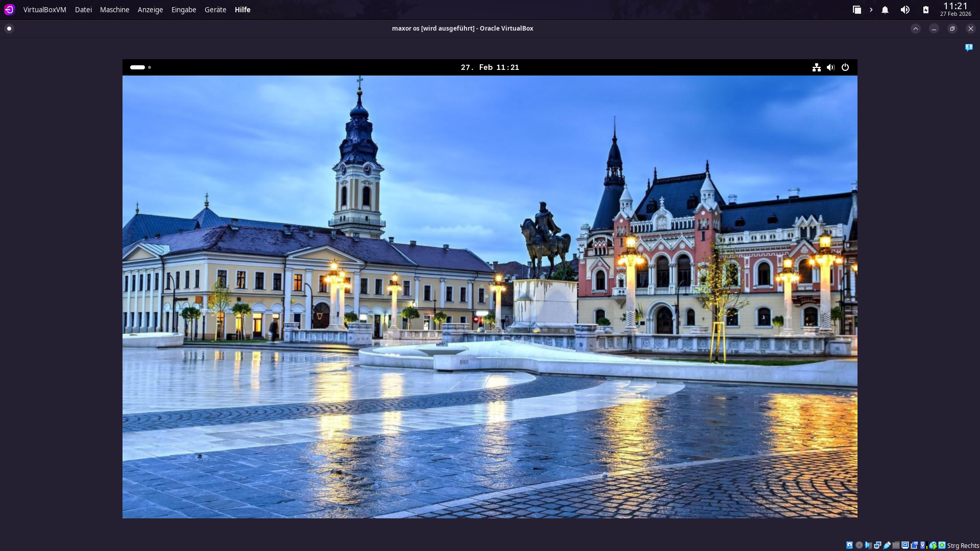Viewport: 980px width, 551px height.
Task: Click the network adapters status icon
Action: tap(877, 545)
